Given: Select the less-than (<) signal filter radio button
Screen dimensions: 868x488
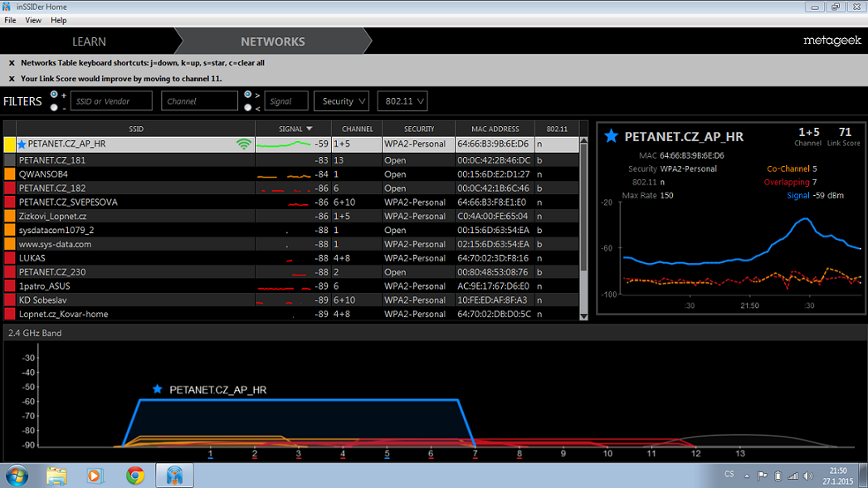Looking at the screenshot, I should pyautogui.click(x=248, y=107).
